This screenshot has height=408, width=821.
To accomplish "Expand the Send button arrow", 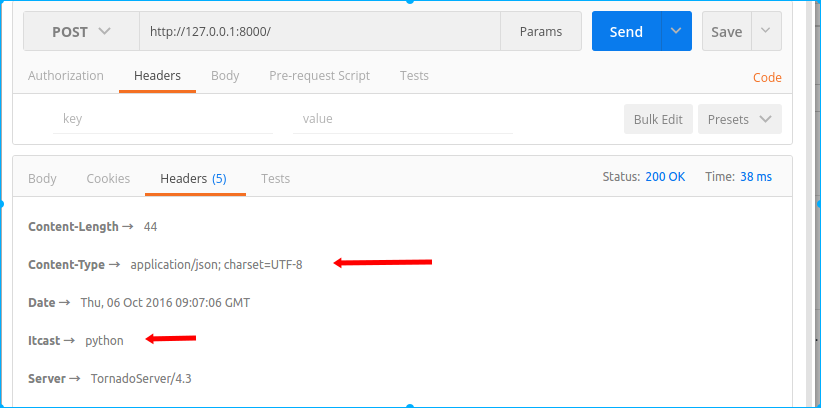I will (x=677, y=32).
